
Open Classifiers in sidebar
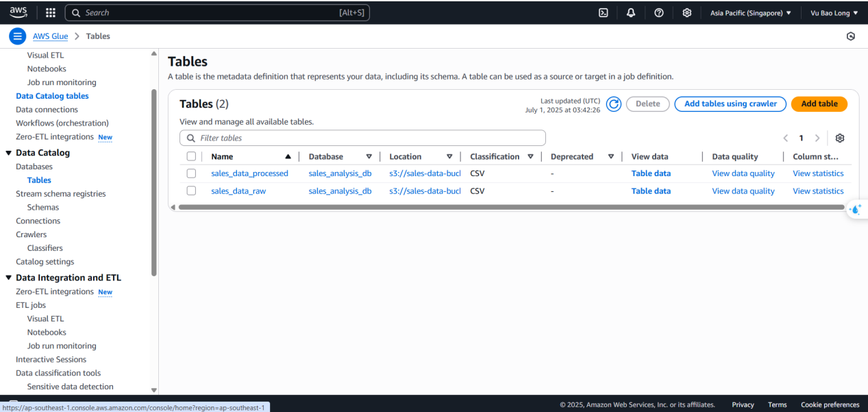tap(45, 248)
